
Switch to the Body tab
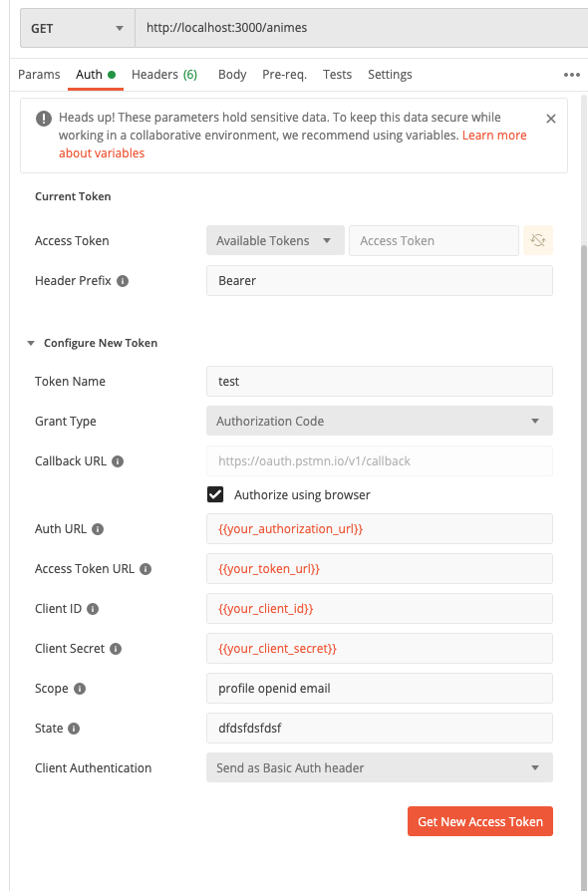(232, 75)
